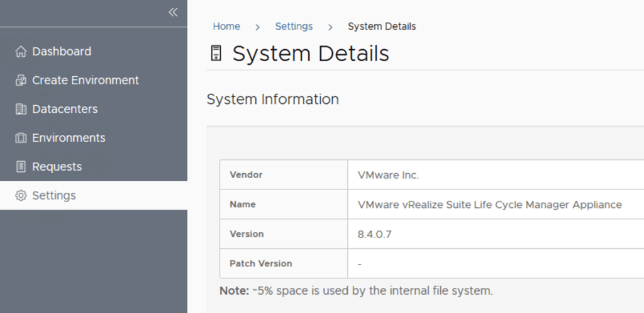Screen dimensions: 644x313
Task: Open the Environments menu label
Action: [x=69, y=138]
